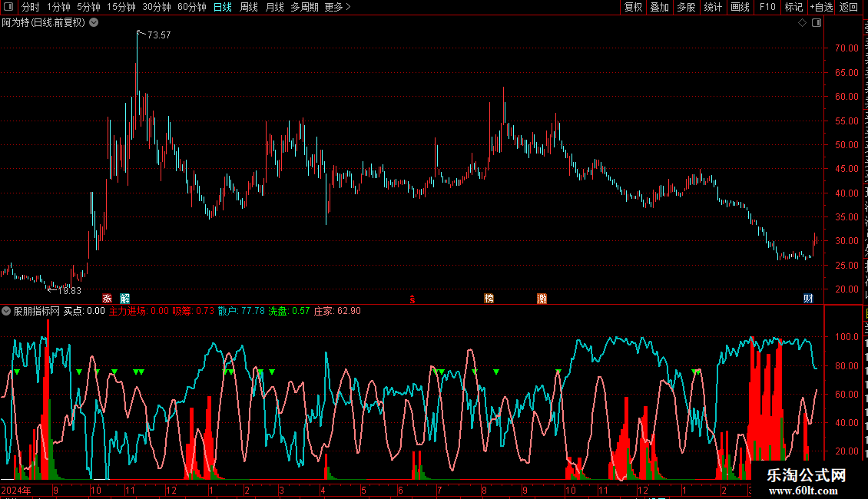
Task: Click the 散户: 77.78 value
Action: [241, 311]
